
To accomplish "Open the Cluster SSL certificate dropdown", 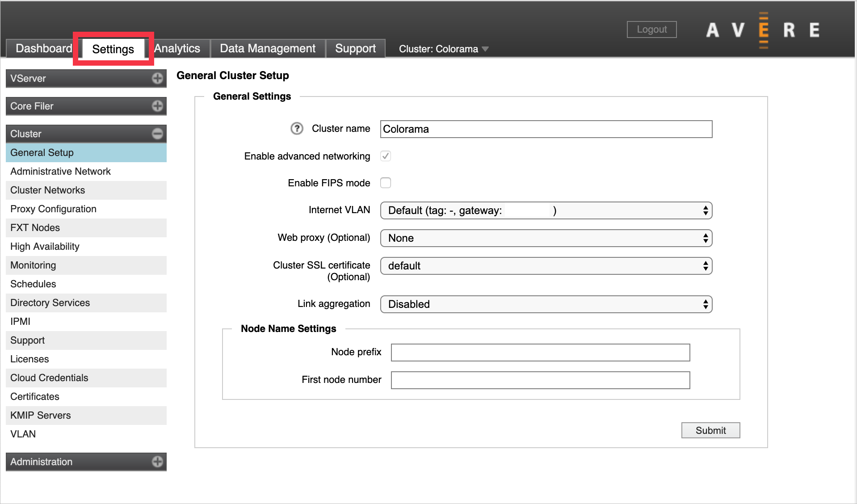I will [546, 266].
